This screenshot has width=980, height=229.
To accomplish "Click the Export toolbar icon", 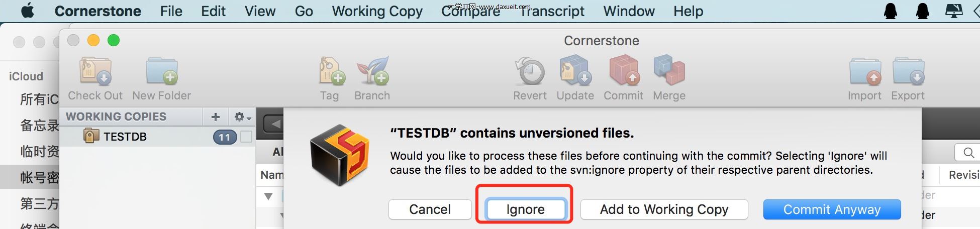I will (x=908, y=72).
